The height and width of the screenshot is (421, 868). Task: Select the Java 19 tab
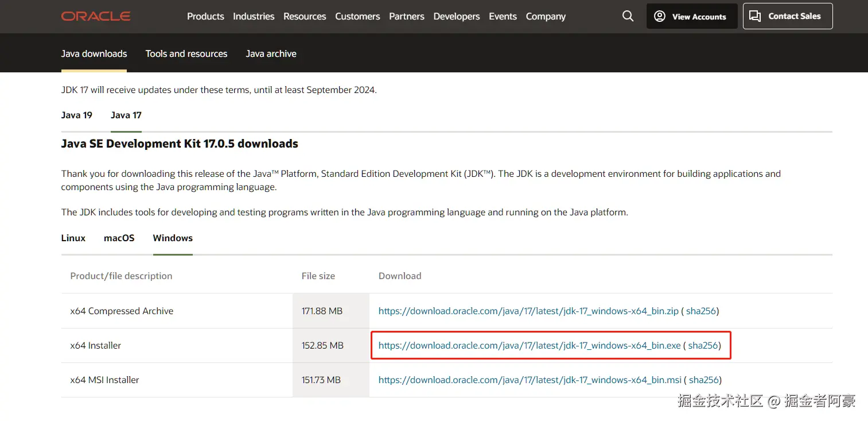(77, 115)
